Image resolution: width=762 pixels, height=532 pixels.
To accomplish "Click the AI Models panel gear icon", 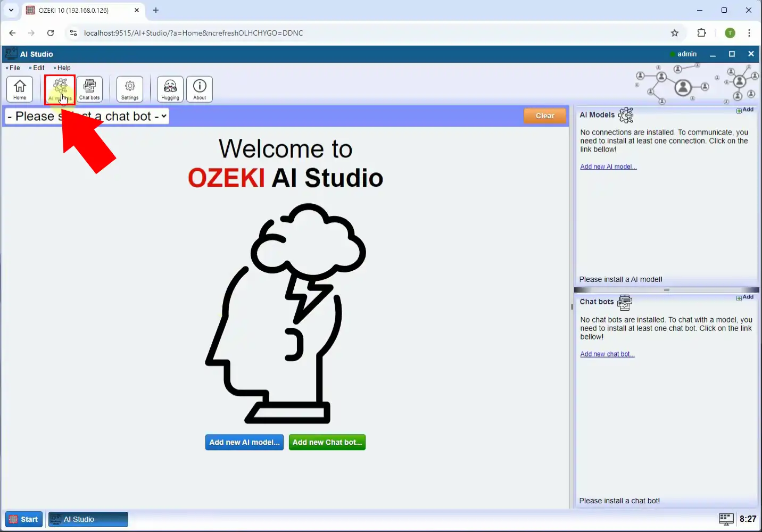I will 626,115.
